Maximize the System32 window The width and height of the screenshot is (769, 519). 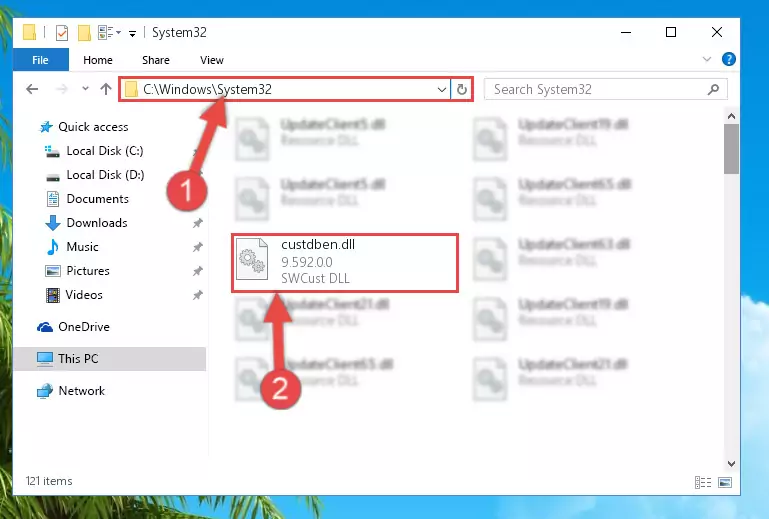[671, 32]
